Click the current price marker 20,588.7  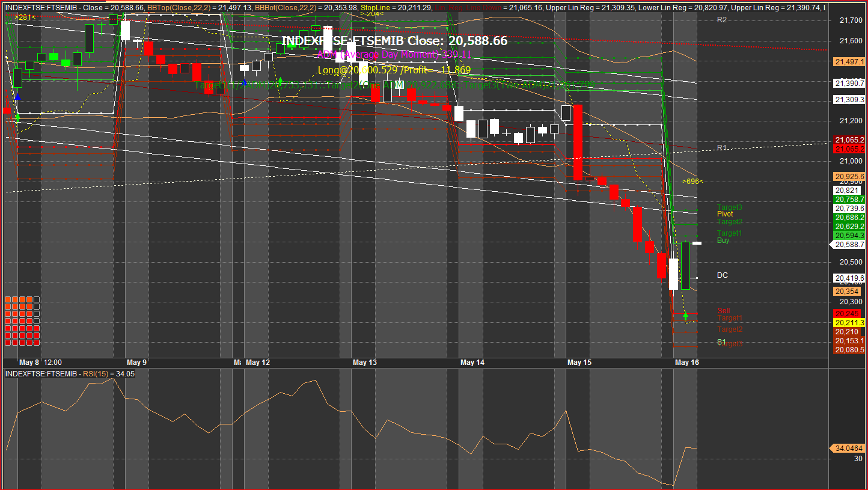pos(847,245)
